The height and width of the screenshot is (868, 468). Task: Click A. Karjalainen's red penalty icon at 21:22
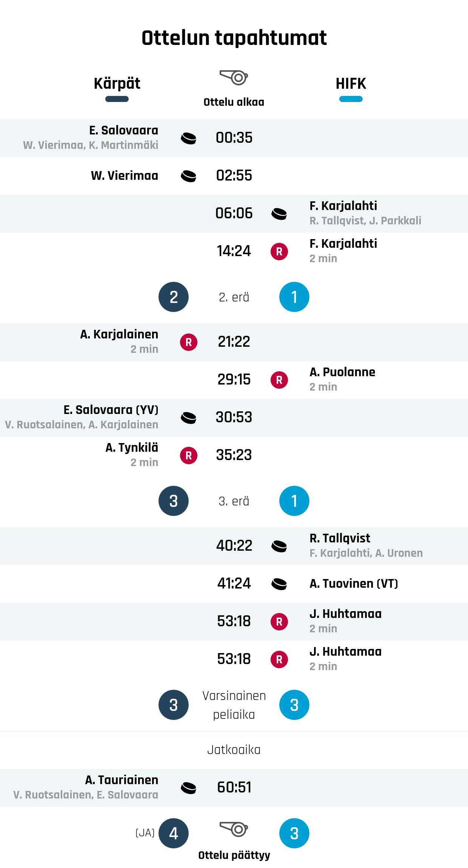tap(188, 342)
